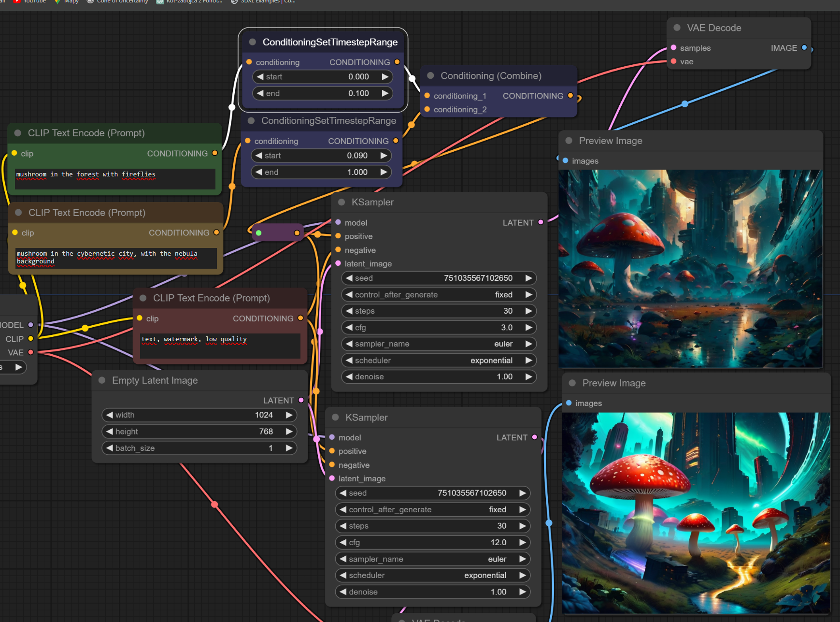The height and width of the screenshot is (622, 840).
Task: Collapse the Empty Latent Image node dot
Action: [x=102, y=380]
